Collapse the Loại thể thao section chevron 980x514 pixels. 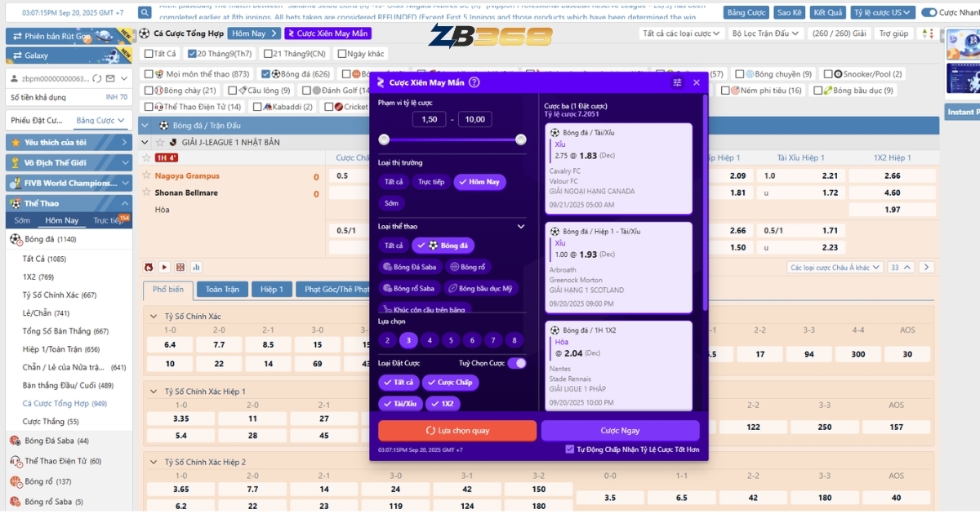(521, 226)
